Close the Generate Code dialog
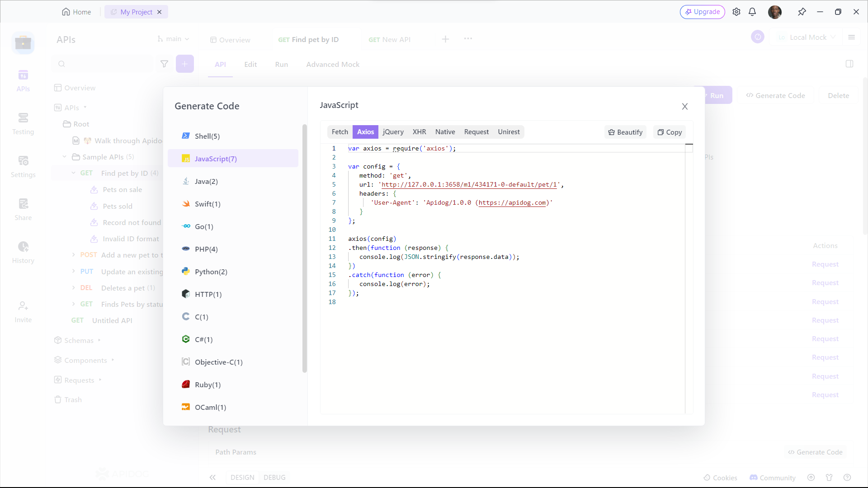This screenshot has height=488, width=868. pyautogui.click(x=685, y=106)
